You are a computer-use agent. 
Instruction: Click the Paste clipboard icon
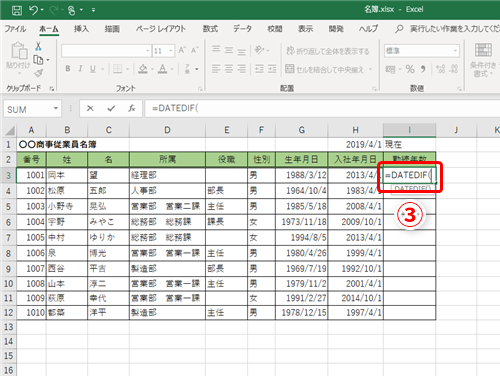pyautogui.click(x=19, y=51)
